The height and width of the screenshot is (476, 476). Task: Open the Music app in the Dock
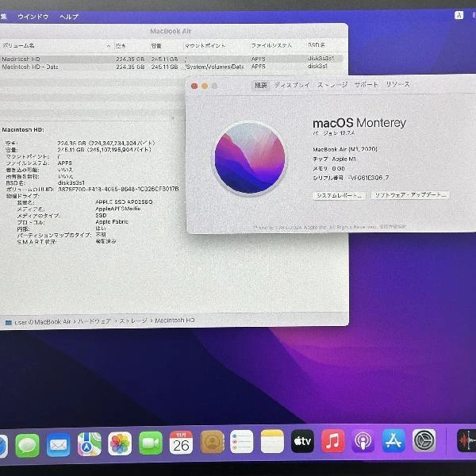333,441
